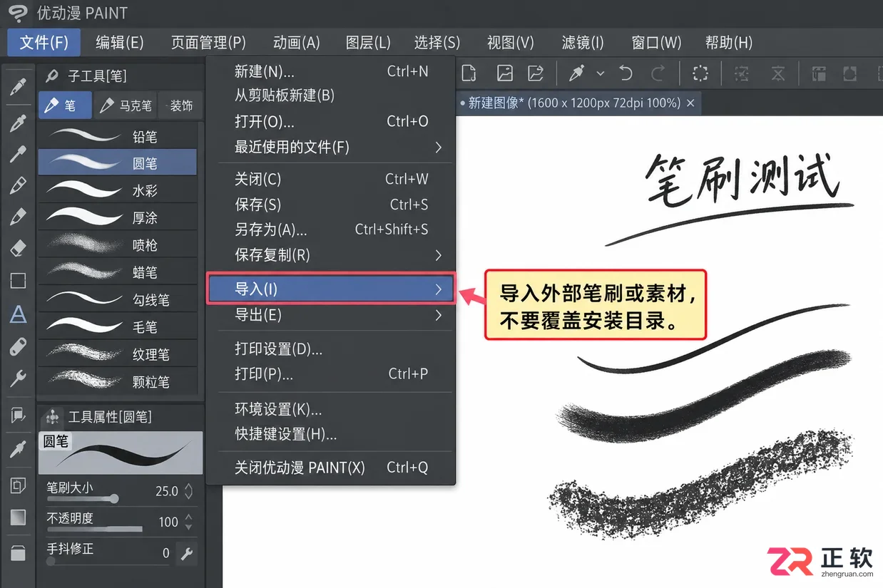Click the 不透明度 stepper arrows

[x=188, y=522]
